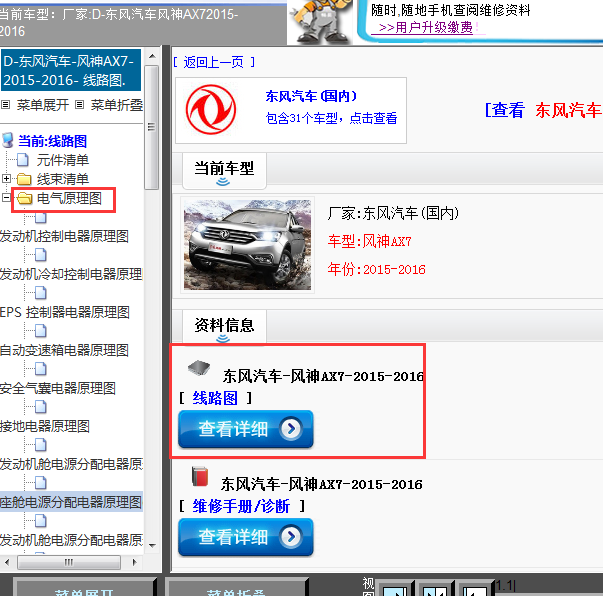Click the 当前:线路图 root node icon
The height and width of the screenshot is (596, 603).
[8, 140]
